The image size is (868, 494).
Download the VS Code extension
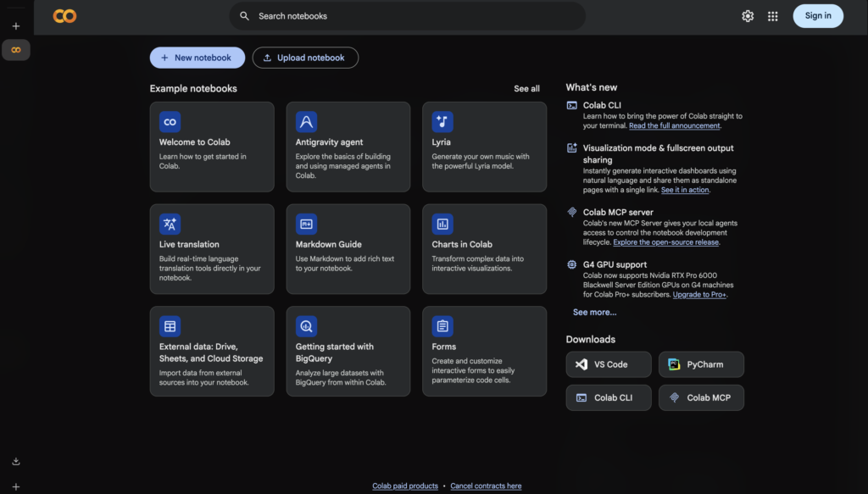click(x=609, y=364)
